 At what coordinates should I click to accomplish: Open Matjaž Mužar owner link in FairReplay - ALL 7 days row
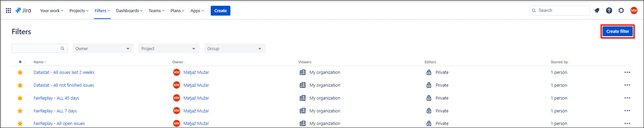[196, 111]
